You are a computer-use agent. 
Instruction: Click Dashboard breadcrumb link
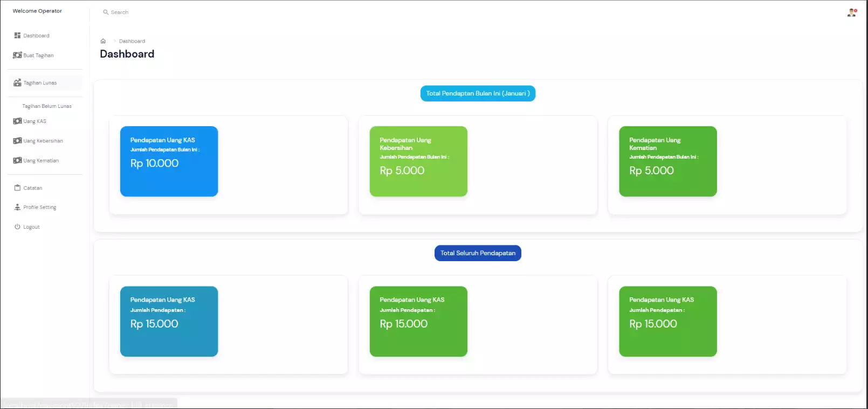tap(132, 41)
